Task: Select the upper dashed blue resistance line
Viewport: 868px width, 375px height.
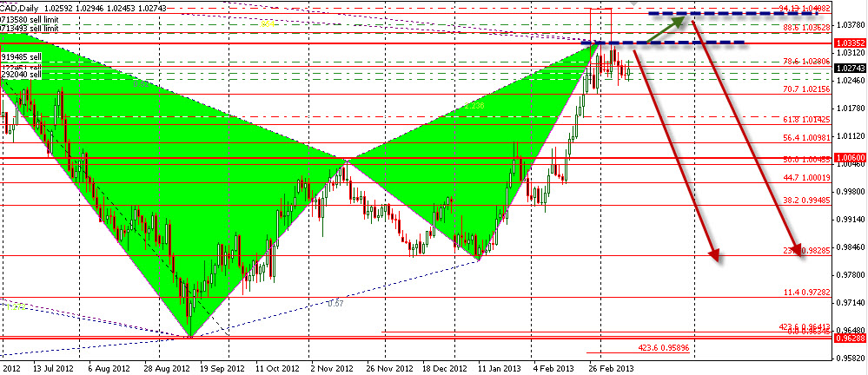Action: 734,14
